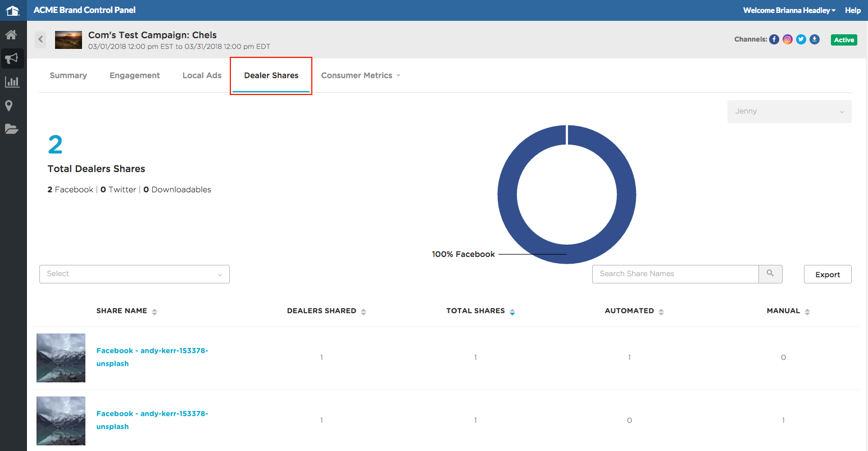The image size is (868, 451).
Task: Open the bar chart Reports sidebar icon
Action: [x=12, y=82]
